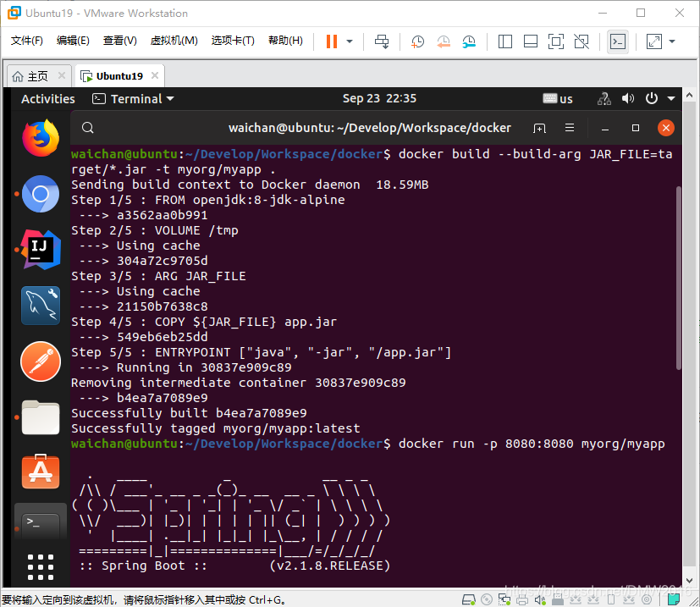Open the power options dropdown arrow
700x607 pixels.
point(350,41)
